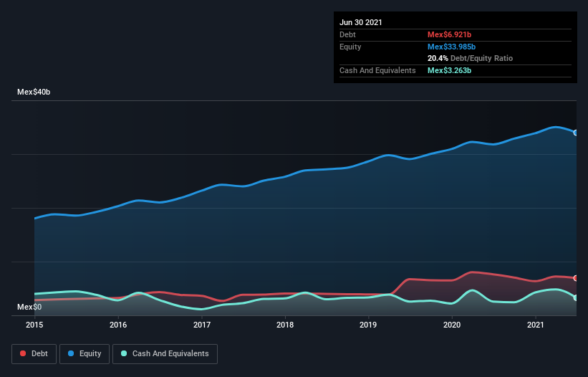Image resolution: width=588 pixels, height=377 pixels.
Task: Click the 2015 x-axis label
Action: pos(34,325)
